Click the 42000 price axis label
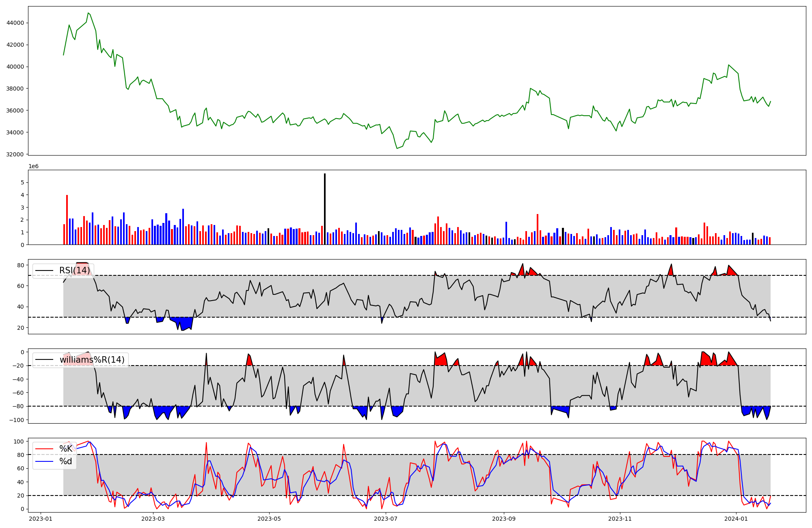 15,45
